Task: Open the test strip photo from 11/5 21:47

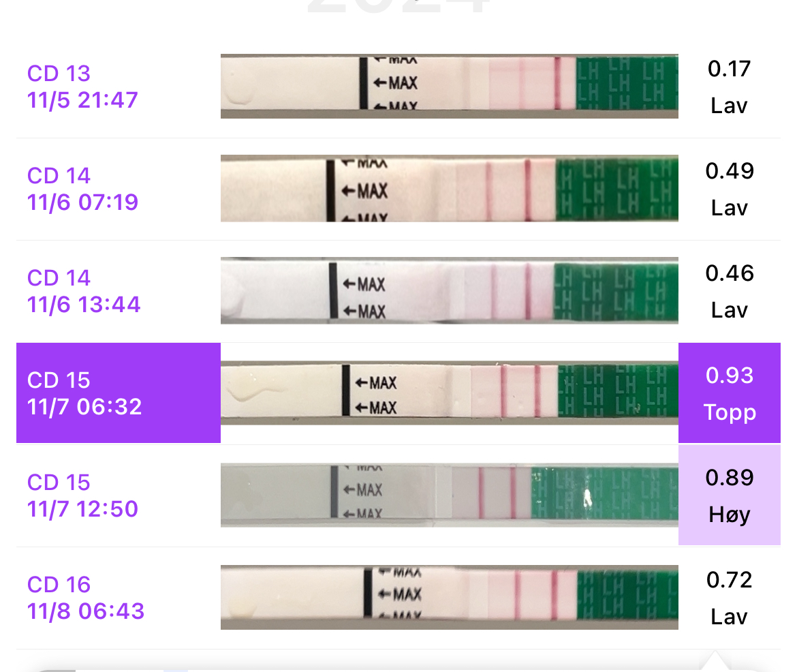Action: pyautogui.click(x=449, y=87)
